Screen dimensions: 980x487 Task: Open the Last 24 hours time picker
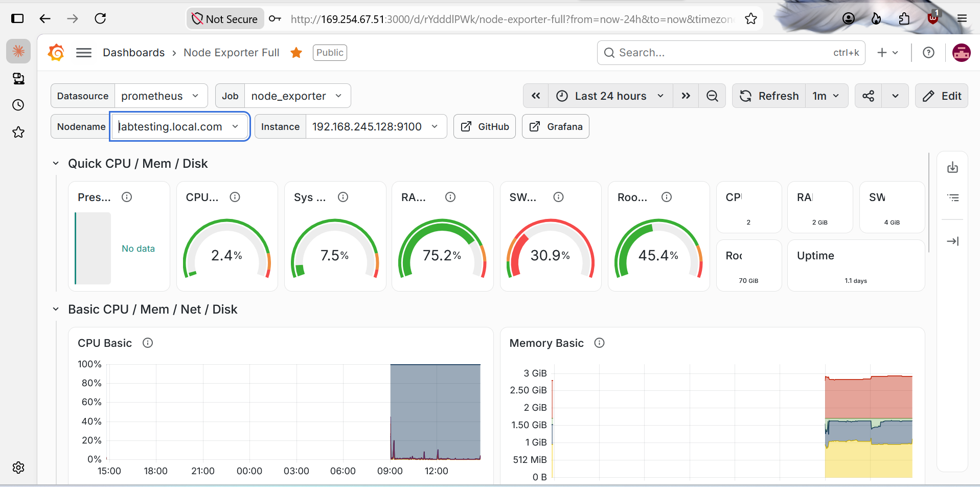[610, 96]
